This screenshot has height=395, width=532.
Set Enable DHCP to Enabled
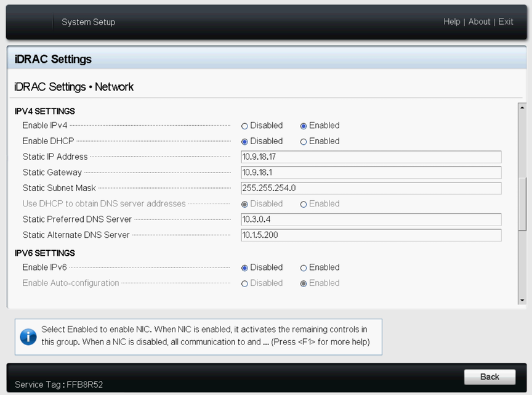click(x=304, y=142)
